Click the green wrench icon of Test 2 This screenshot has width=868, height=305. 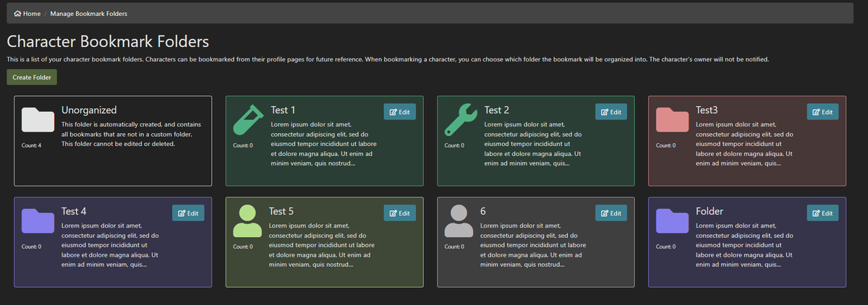click(459, 120)
